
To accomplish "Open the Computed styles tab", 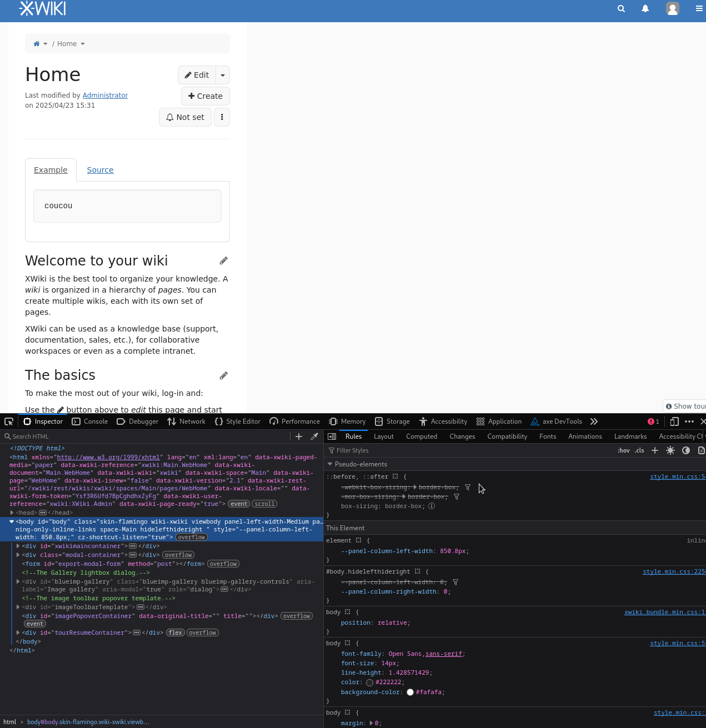I will (x=422, y=436).
